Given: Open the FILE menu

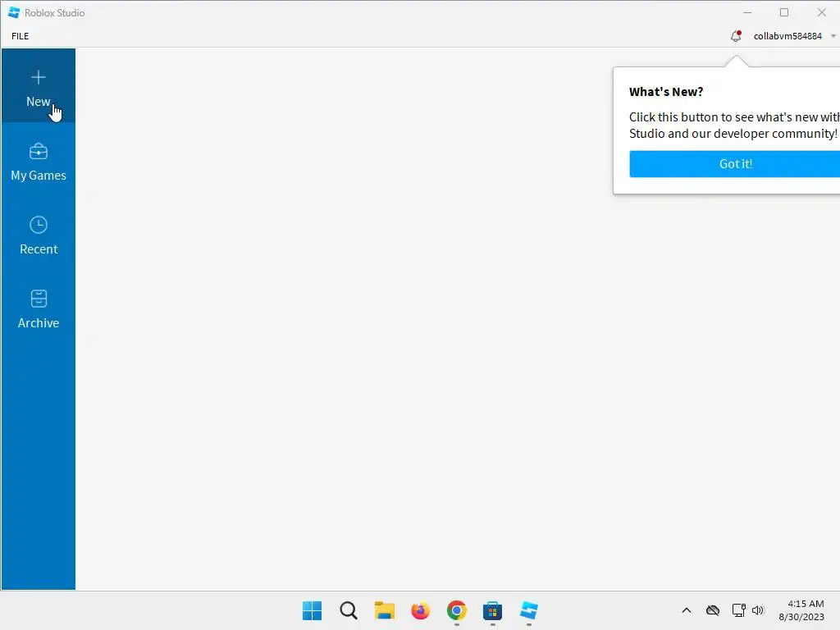Looking at the screenshot, I should (x=21, y=36).
